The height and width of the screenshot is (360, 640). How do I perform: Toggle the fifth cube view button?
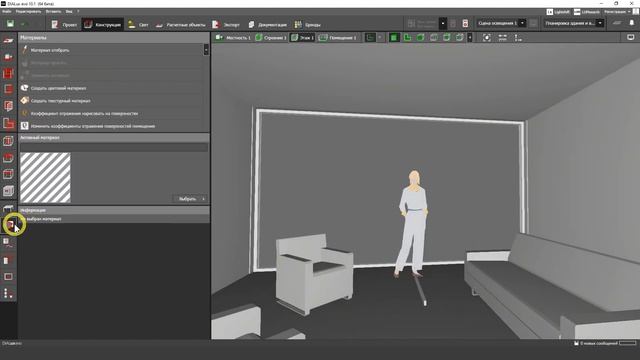click(447, 38)
